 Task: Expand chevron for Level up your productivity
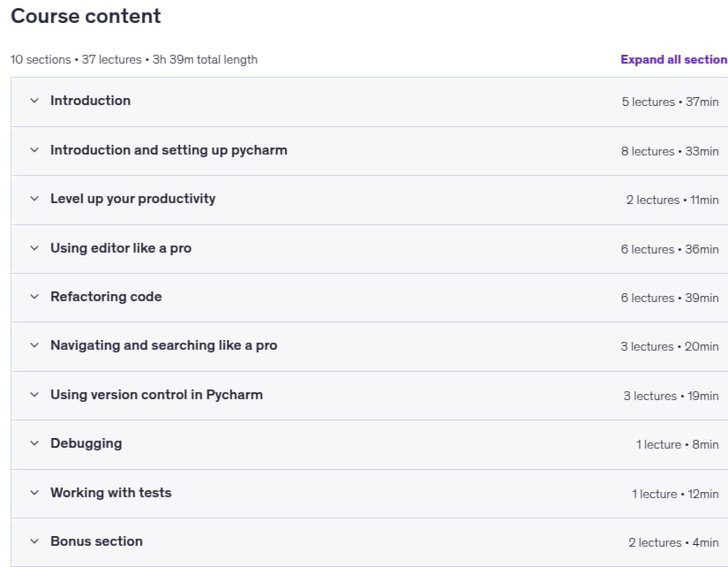point(34,199)
